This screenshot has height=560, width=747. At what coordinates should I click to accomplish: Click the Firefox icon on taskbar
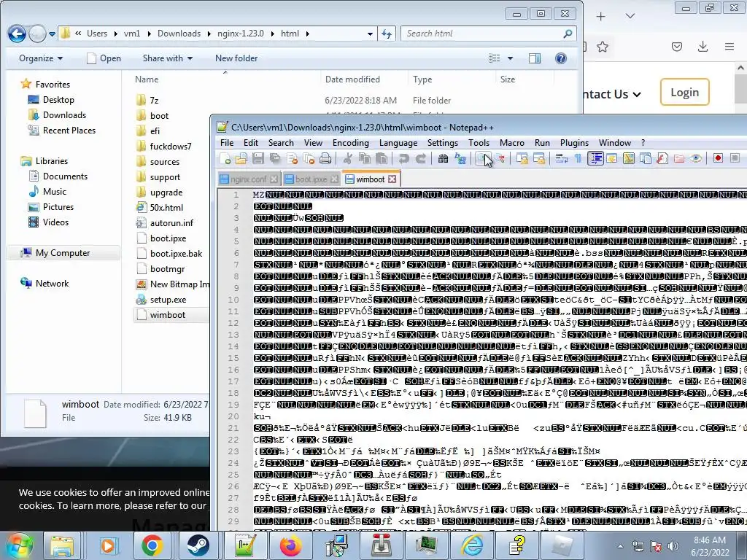pyautogui.click(x=290, y=545)
